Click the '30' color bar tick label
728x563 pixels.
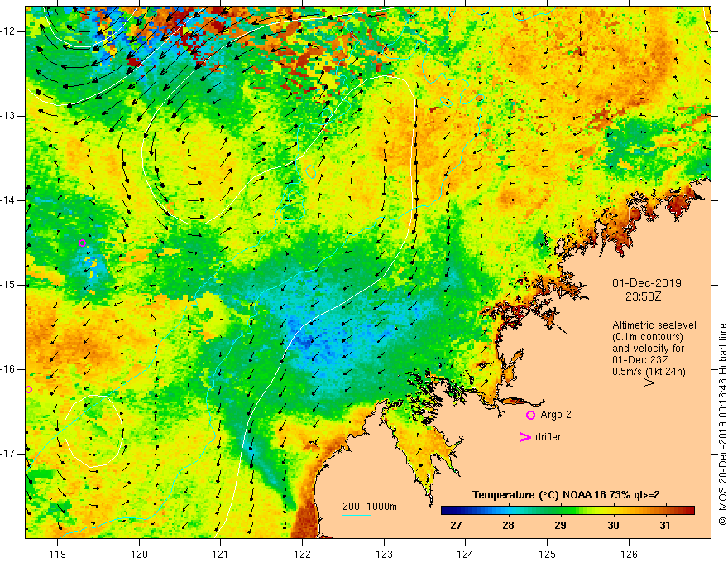tap(613, 526)
